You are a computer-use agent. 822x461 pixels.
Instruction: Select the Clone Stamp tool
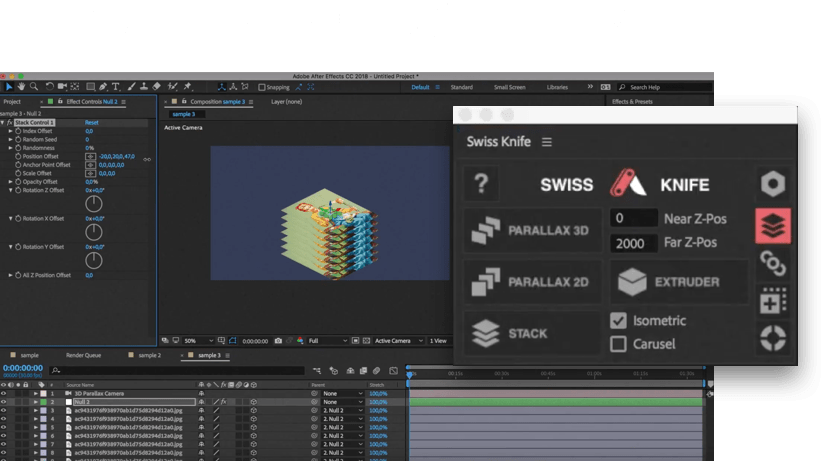point(144,87)
